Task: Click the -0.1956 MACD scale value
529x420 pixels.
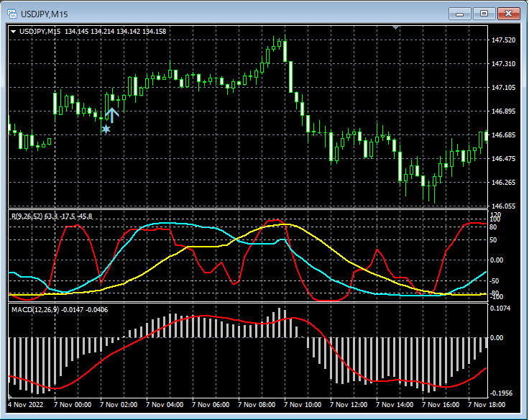Action: 502,393
